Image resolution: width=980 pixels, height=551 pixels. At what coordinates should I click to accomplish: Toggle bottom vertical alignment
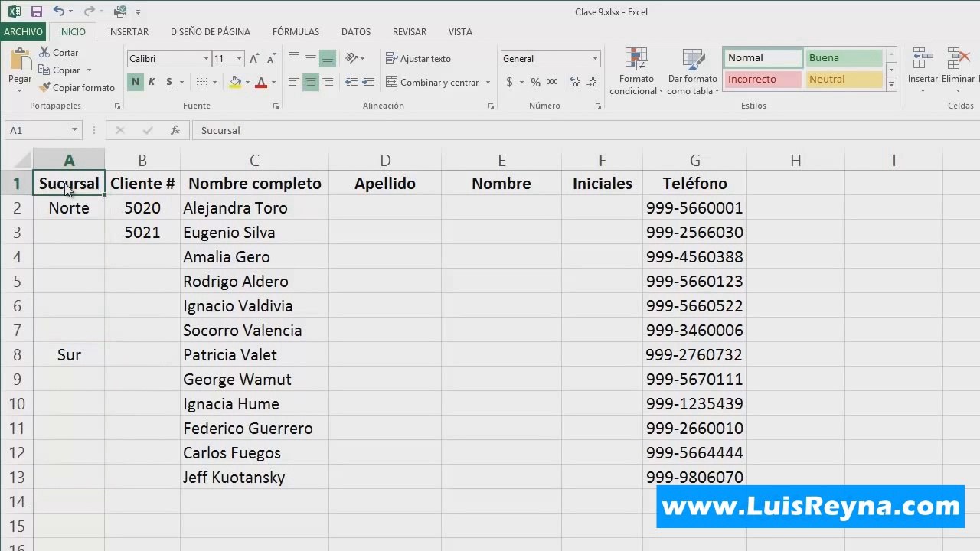[x=328, y=58]
